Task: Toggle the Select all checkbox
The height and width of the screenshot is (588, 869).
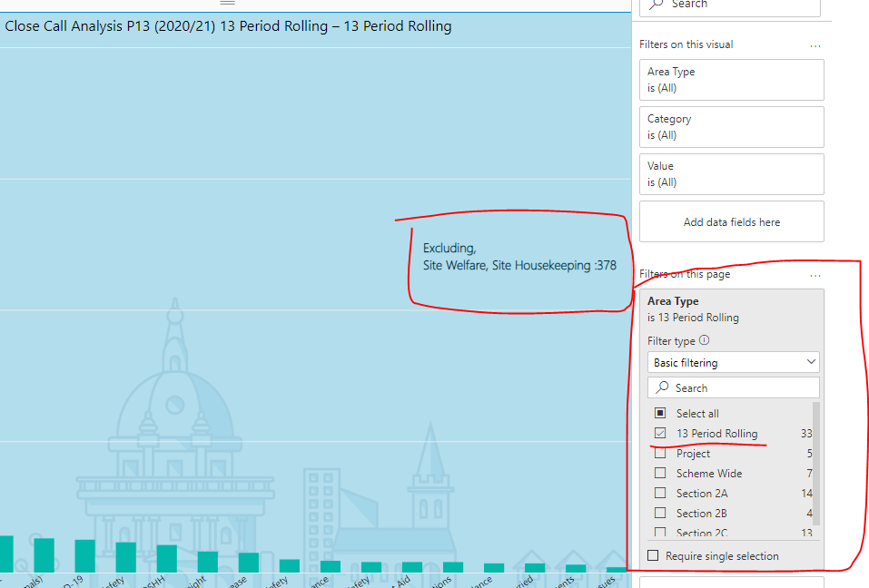Action: 660,413
